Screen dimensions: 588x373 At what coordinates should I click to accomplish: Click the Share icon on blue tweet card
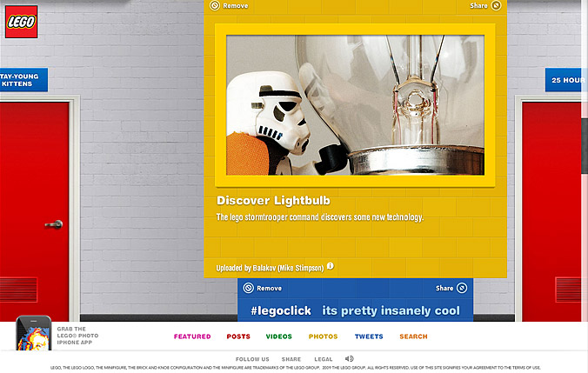(x=462, y=288)
